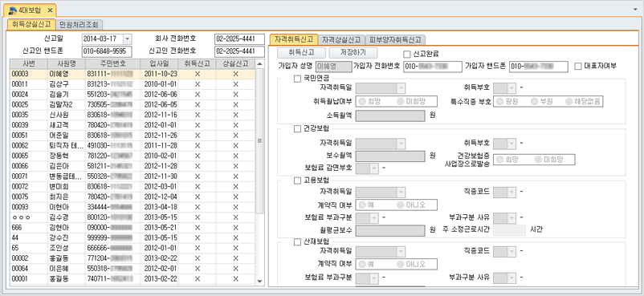
Task: Select 광원 for 특수직종 부호
Action: click(x=500, y=101)
